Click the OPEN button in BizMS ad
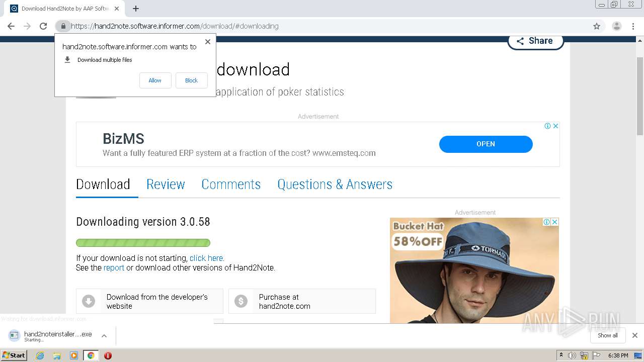 (486, 144)
